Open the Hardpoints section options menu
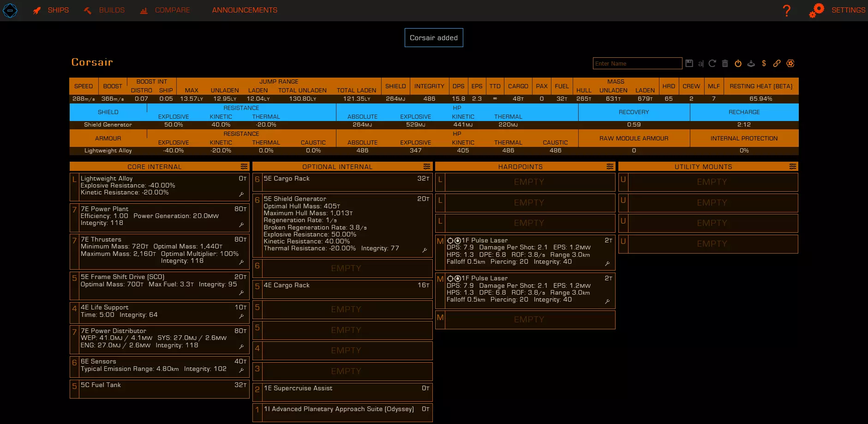This screenshot has width=868, height=424. tap(610, 166)
